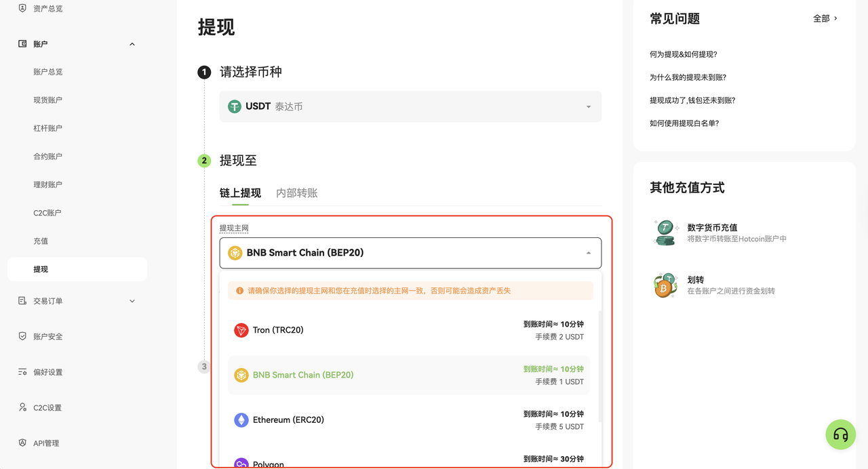The width and height of the screenshot is (868, 469).
Task: Expand the 交易订单 sidebar section
Action: [x=132, y=301]
